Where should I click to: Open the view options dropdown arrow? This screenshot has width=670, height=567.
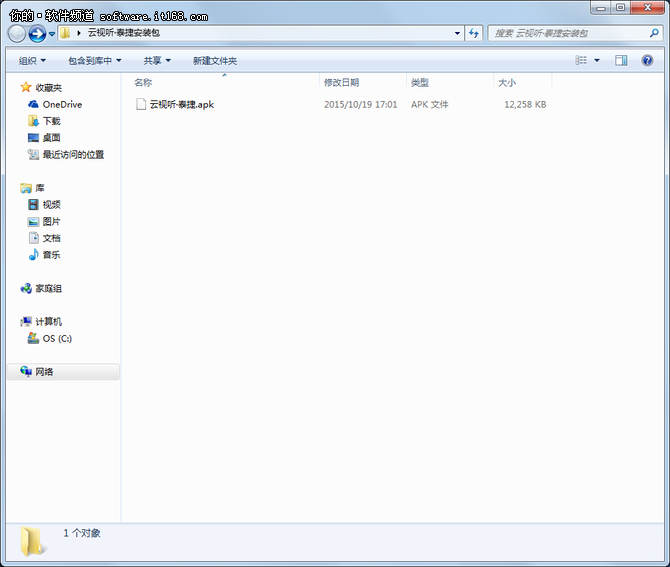point(597,60)
